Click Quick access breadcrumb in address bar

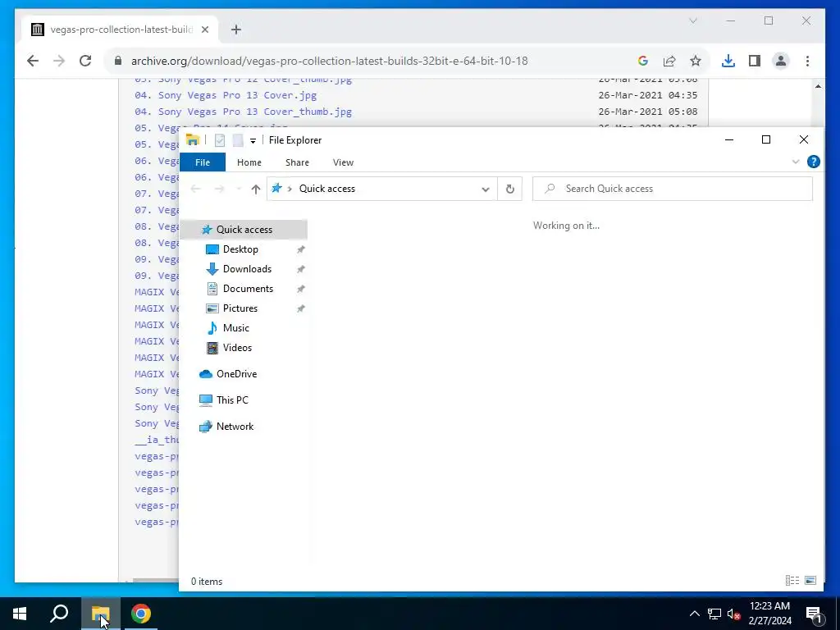click(x=326, y=189)
